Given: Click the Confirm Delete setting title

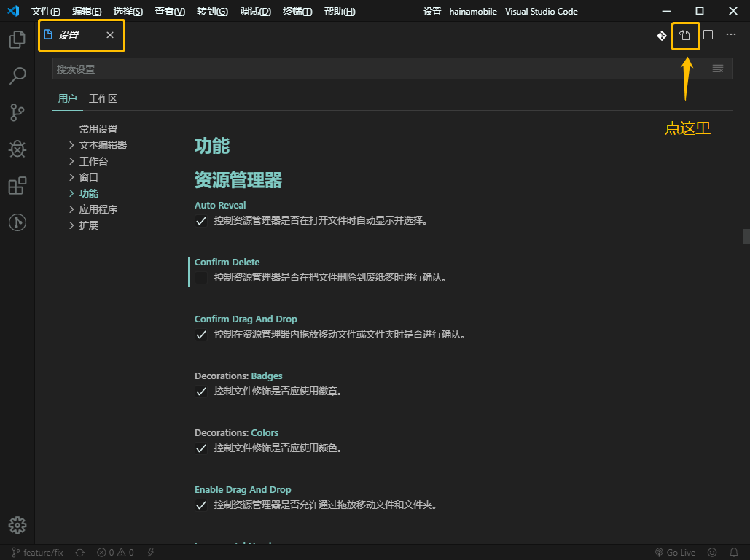Looking at the screenshot, I should (x=227, y=262).
